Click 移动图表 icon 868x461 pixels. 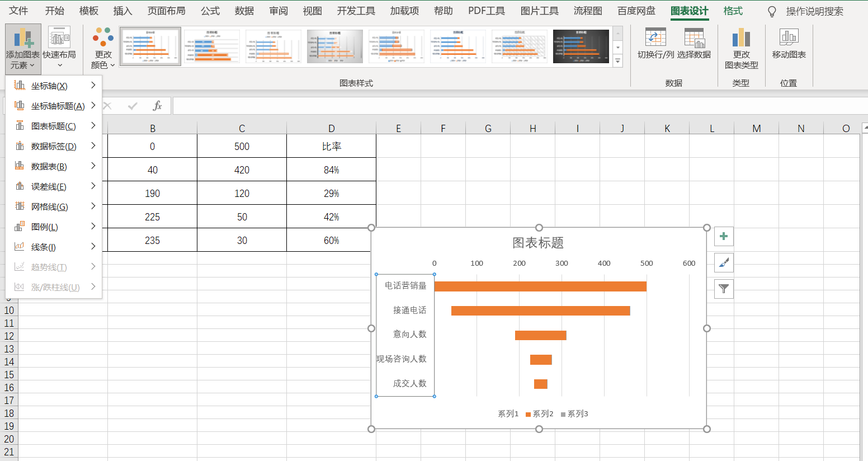[789, 37]
